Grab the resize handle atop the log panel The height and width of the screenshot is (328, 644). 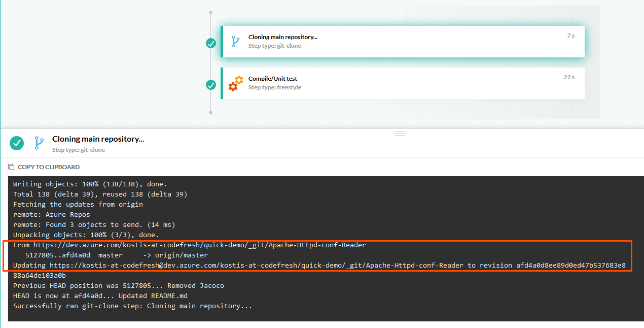point(400,133)
